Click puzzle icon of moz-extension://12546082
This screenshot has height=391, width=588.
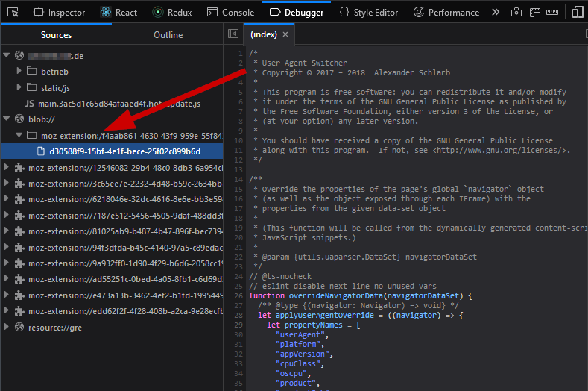point(19,168)
